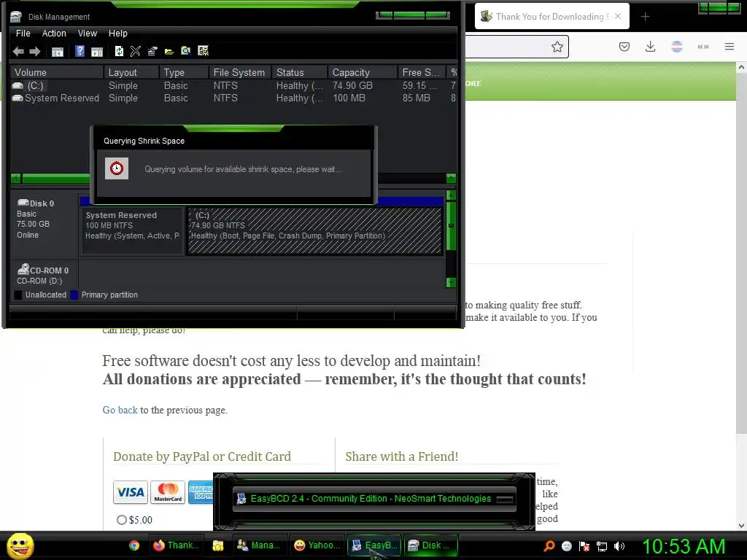Viewport: 747px width, 560px height.
Task: Click the blue Primary partition legend swatch
Action: [74, 295]
